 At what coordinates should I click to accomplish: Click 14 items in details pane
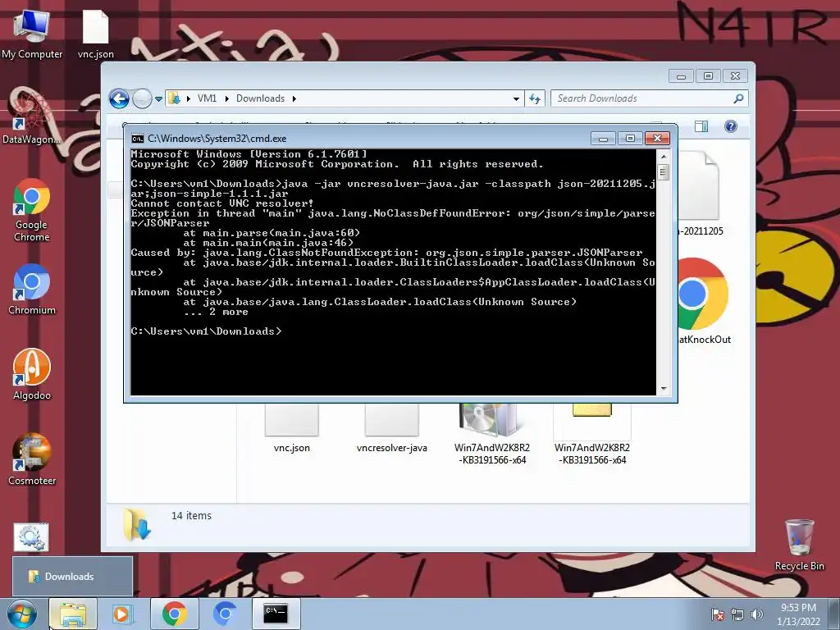coord(191,515)
